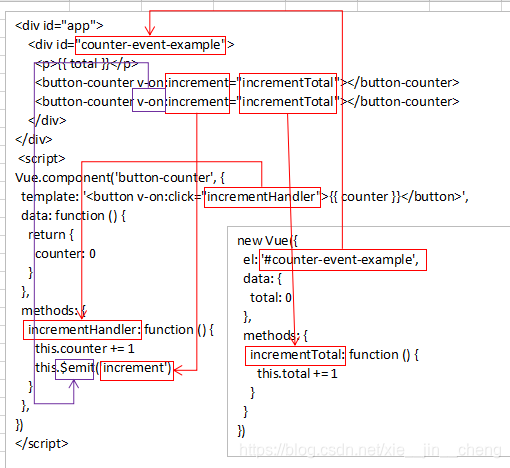Click the counter: 0 line
Screen dimensions: 510x468
point(65,254)
